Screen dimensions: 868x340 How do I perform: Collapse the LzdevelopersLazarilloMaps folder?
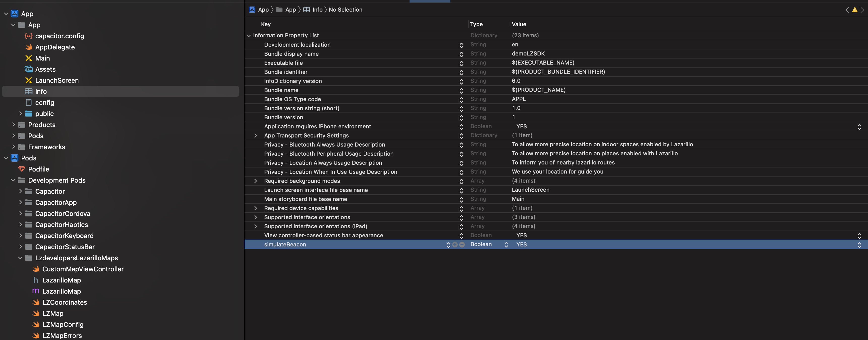[x=20, y=258]
